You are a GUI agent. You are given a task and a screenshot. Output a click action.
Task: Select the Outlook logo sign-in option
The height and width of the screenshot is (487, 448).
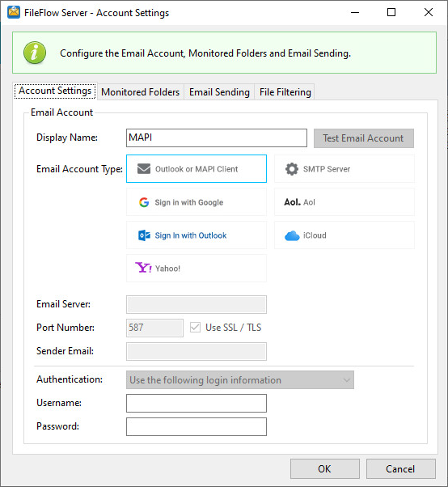[144, 235]
